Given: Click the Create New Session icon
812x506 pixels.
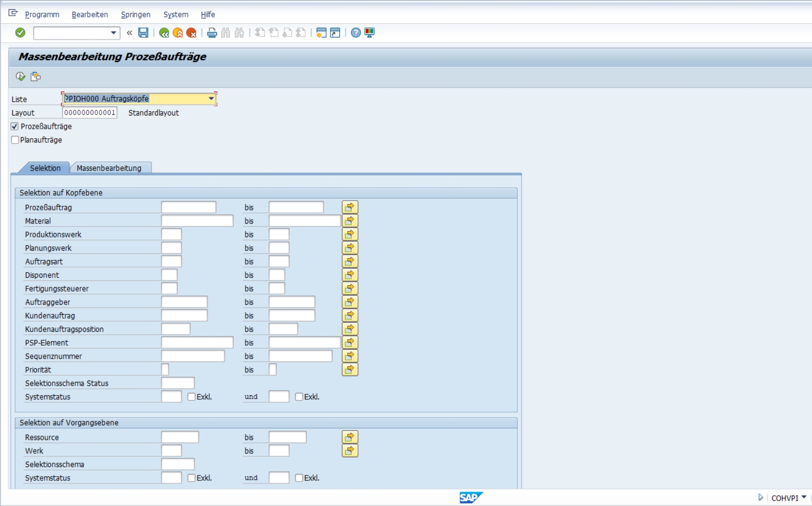Looking at the screenshot, I should pyautogui.click(x=321, y=32).
